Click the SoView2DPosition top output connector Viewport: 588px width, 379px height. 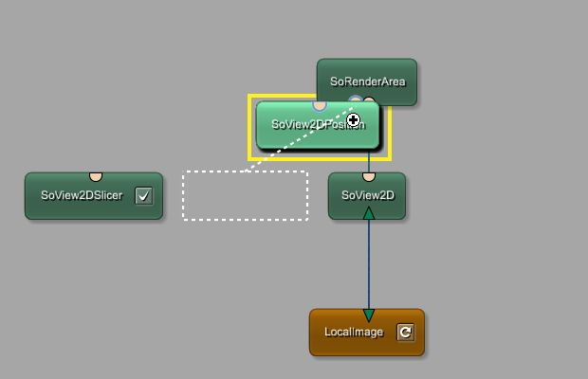point(320,104)
